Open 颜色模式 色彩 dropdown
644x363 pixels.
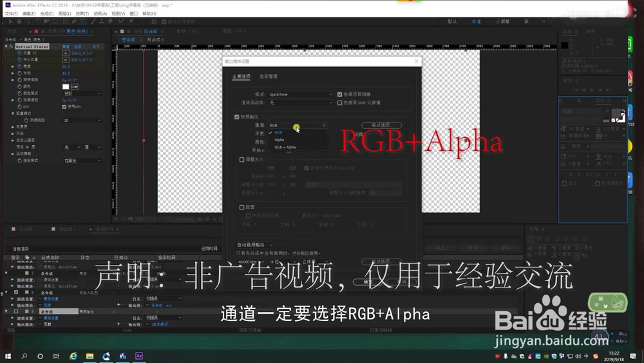tap(82, 93)
